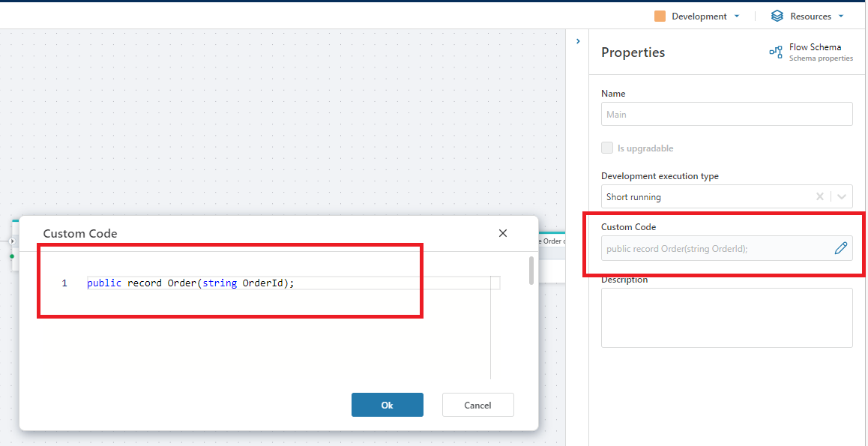
Task: Open the Resources dropdown
Action: [841, 16]
